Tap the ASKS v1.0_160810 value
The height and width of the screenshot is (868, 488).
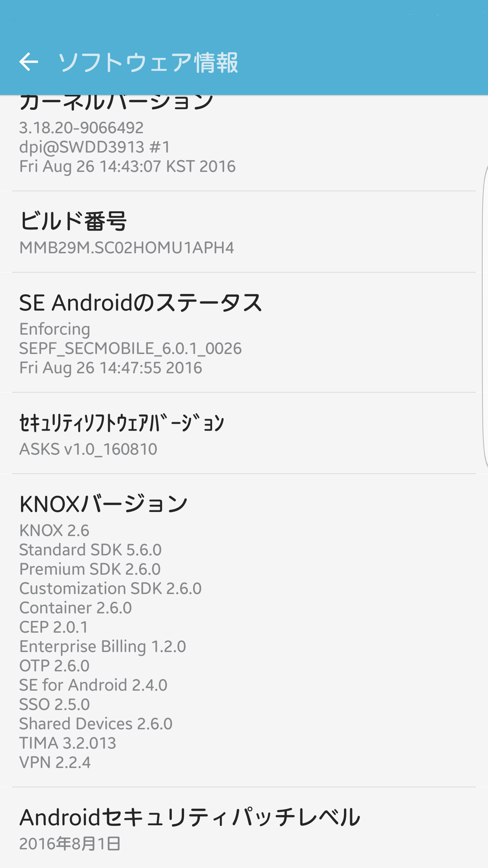[88, 449]
